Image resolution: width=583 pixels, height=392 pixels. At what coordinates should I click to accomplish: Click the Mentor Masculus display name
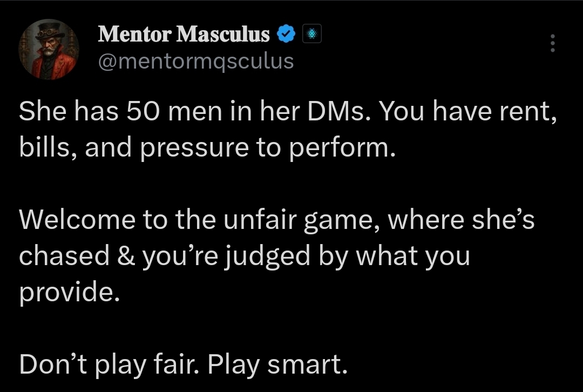tap(184, 34)
